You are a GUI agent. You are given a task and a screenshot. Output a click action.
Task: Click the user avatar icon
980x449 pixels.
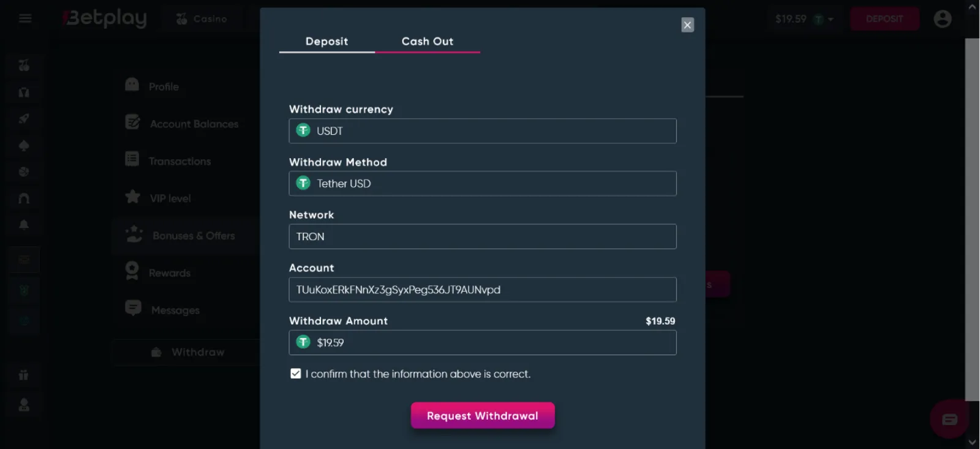(x=943, y=19)
